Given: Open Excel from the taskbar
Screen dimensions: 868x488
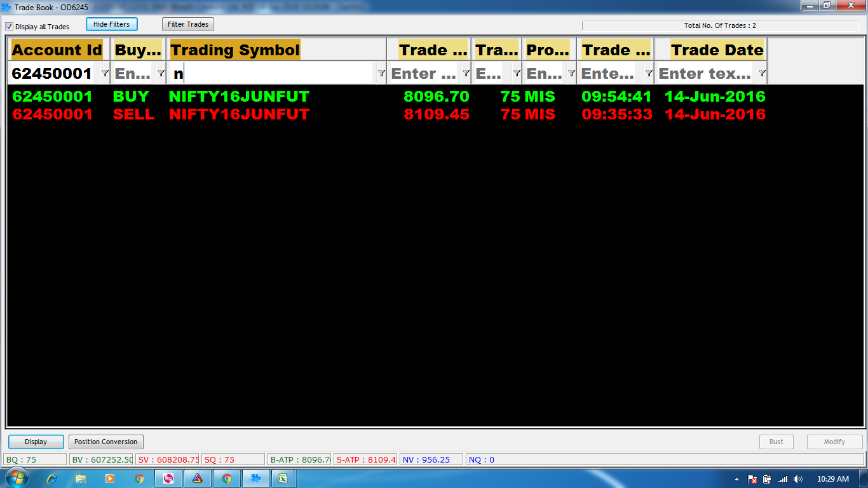Looking at the screenshot, I should (x=283, y=478).
